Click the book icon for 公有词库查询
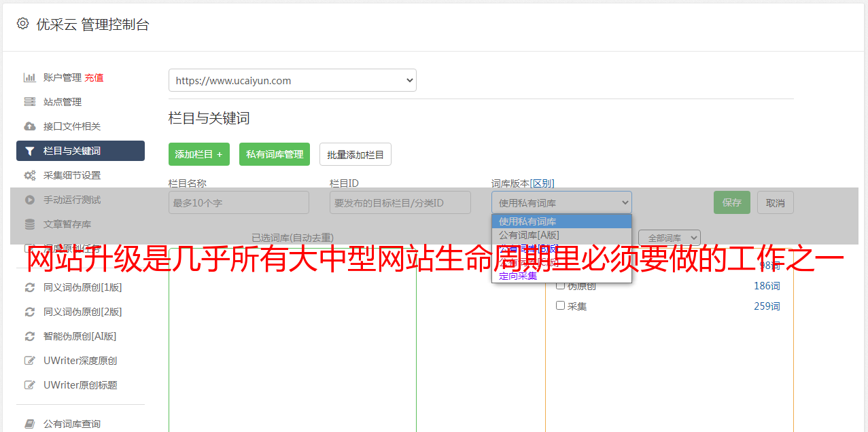868x432 pixels. tap(29, 424)
